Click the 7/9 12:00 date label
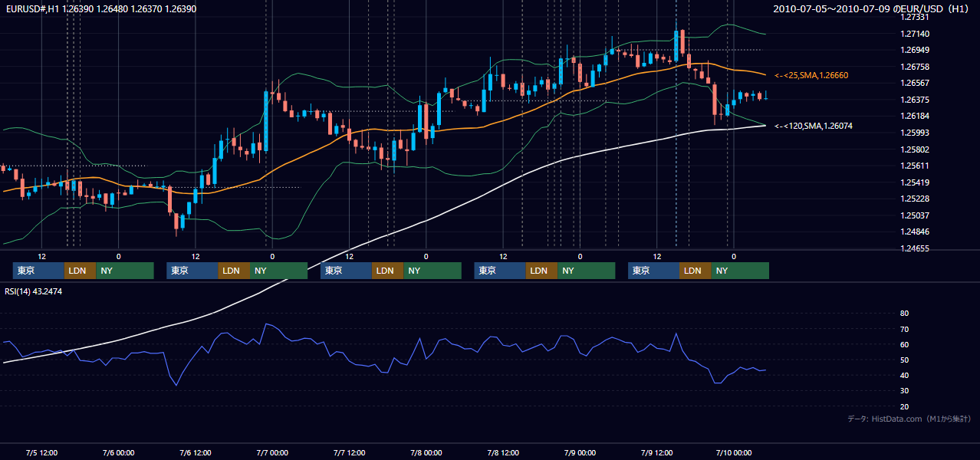980x460 pixels. pos(656,452)
